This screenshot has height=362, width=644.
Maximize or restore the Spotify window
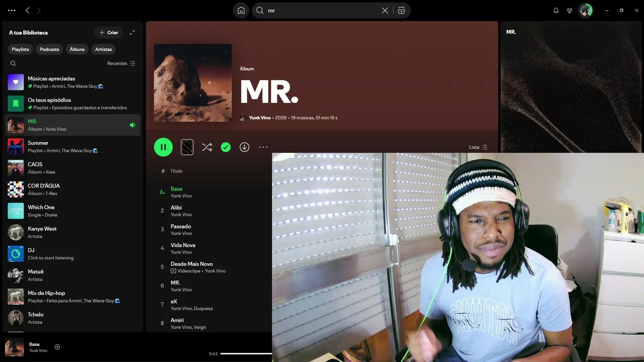tap(621, 10)
